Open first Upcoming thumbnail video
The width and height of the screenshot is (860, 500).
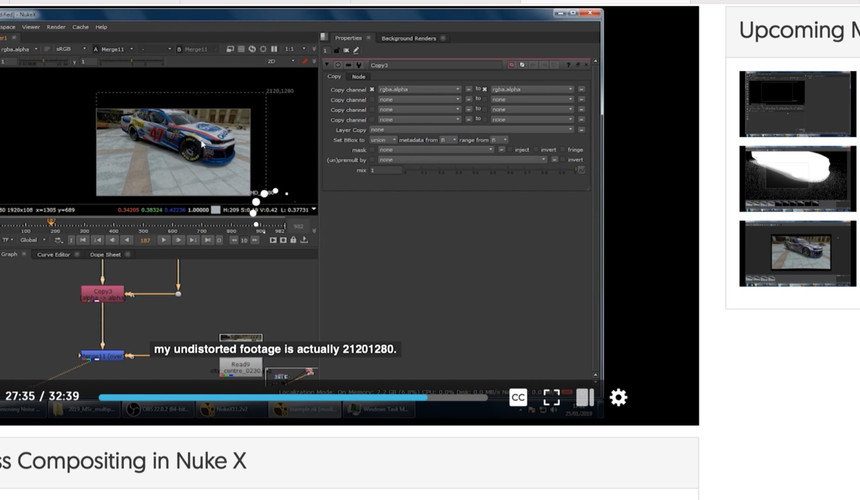tap(797, 104)
